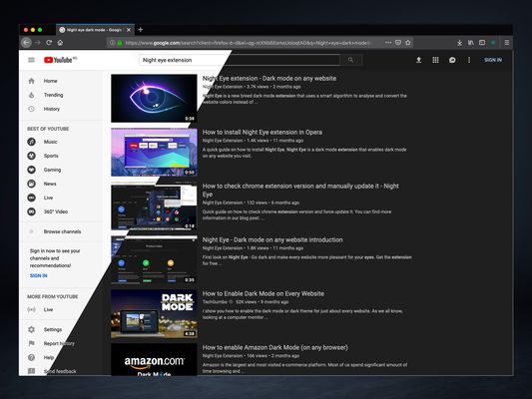Open title 'How to install Night Eye extension in Opera'
The width and height of the screenshot is (532, 399).
coord(263,133)
